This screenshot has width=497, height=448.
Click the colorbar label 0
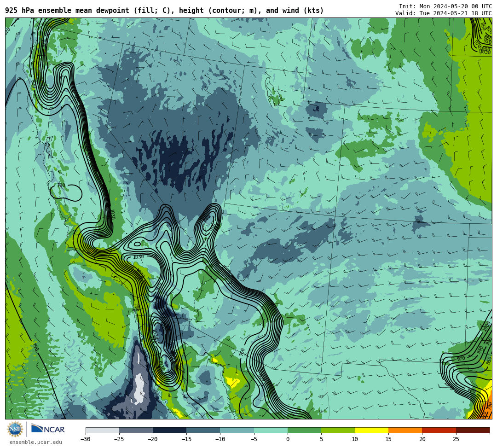coord(288,439)
